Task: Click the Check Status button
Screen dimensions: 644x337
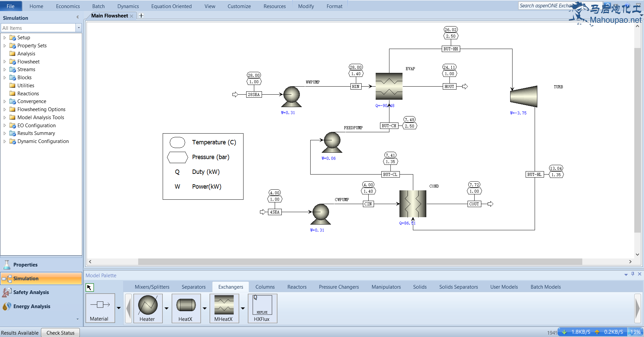Action: pyautogui.click(x=60, y=333)
